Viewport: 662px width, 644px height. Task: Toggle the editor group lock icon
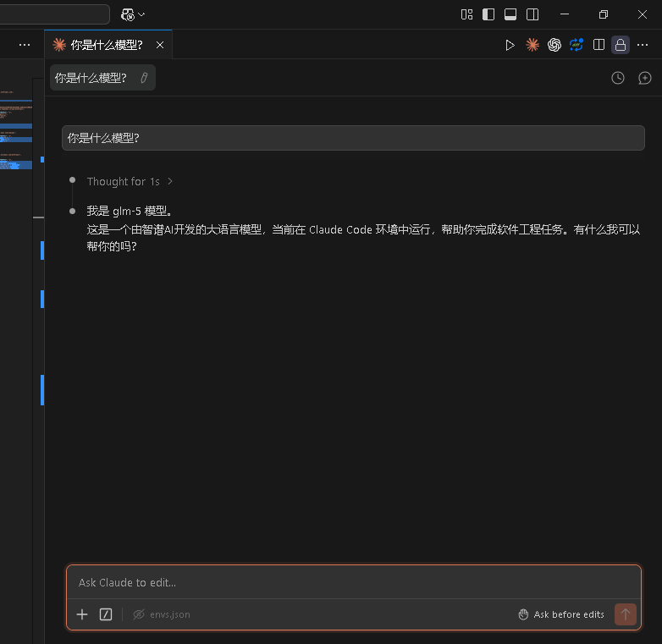(621, 45)
